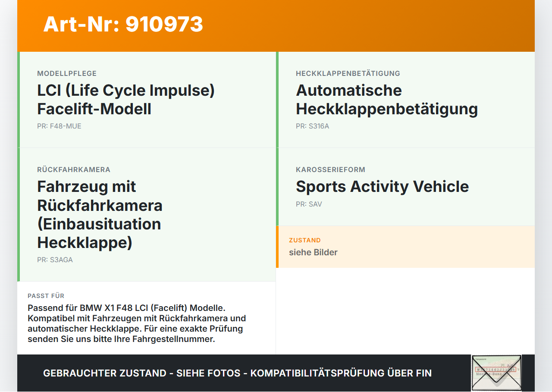
Task: Click the PASST FÜR label
Action: coord(46,296)
